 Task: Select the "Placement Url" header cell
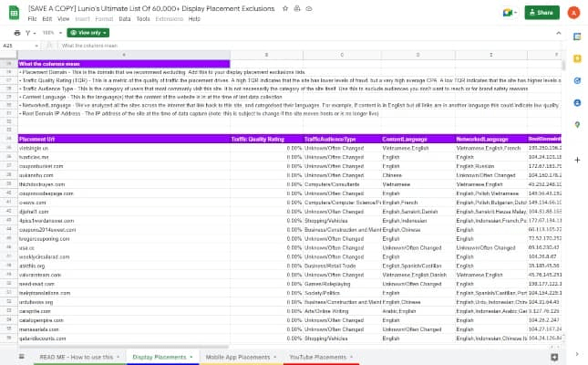124,140
